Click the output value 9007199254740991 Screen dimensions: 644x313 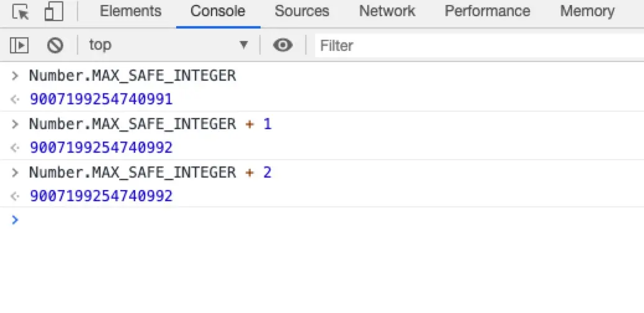(x=101, y=99)
